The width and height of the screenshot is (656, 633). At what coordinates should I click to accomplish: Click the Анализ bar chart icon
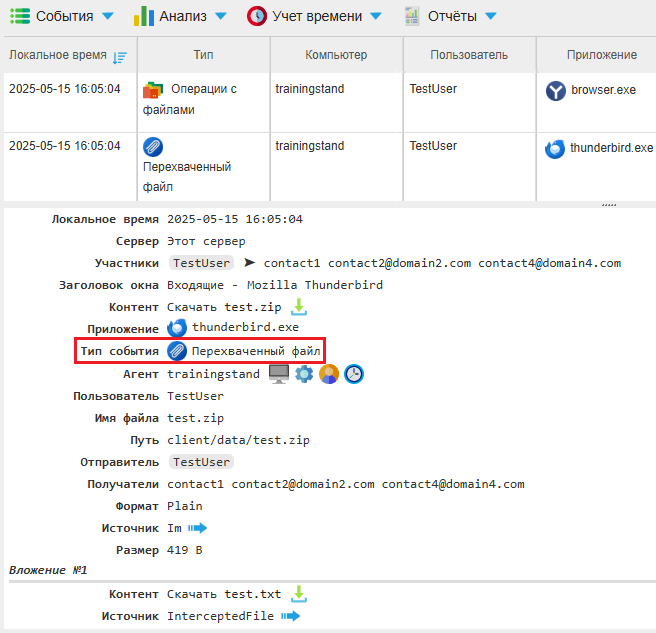[x=144, y=16]
